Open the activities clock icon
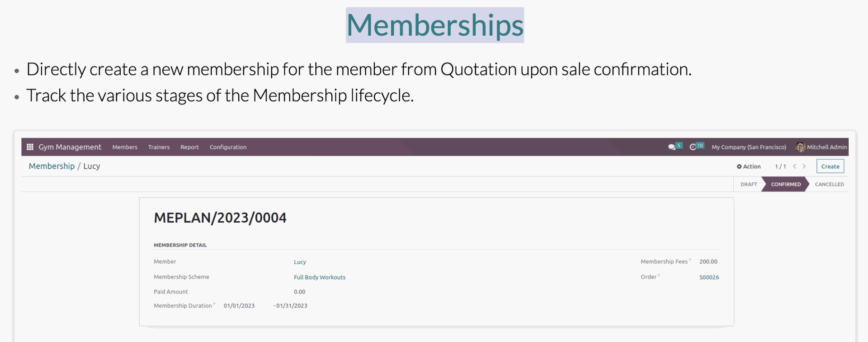 pyautogui.click(x=693, y=147)
